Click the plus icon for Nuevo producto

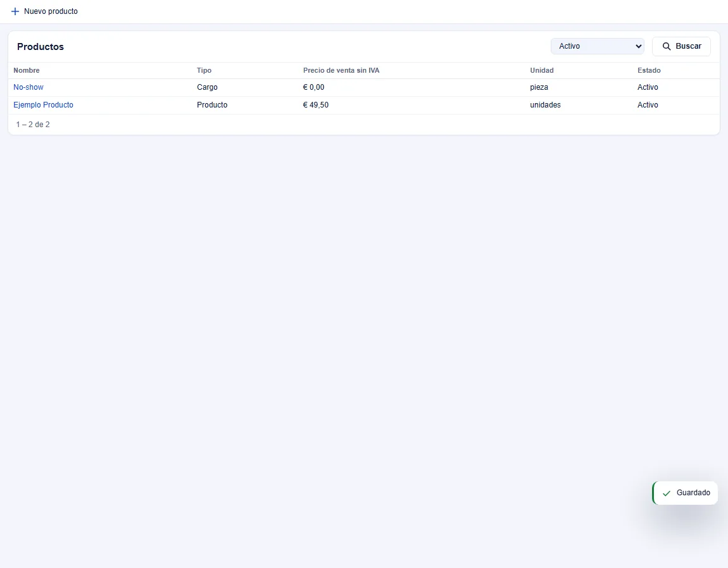[x=15, y=11]
